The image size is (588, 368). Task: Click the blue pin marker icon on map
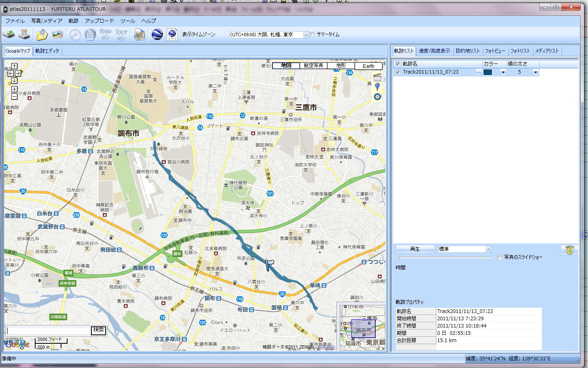[377, 87]
